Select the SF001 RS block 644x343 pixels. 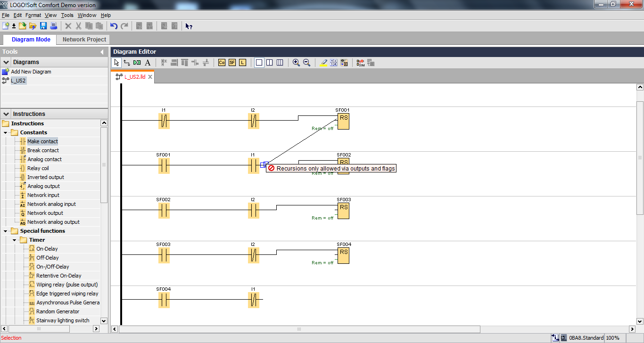(344, 121)
